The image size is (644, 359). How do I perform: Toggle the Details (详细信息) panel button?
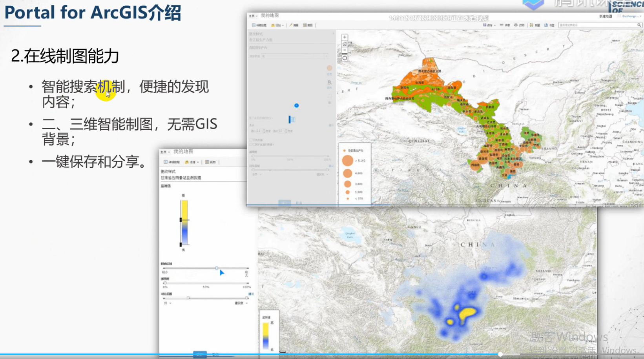tap(255, 25)
